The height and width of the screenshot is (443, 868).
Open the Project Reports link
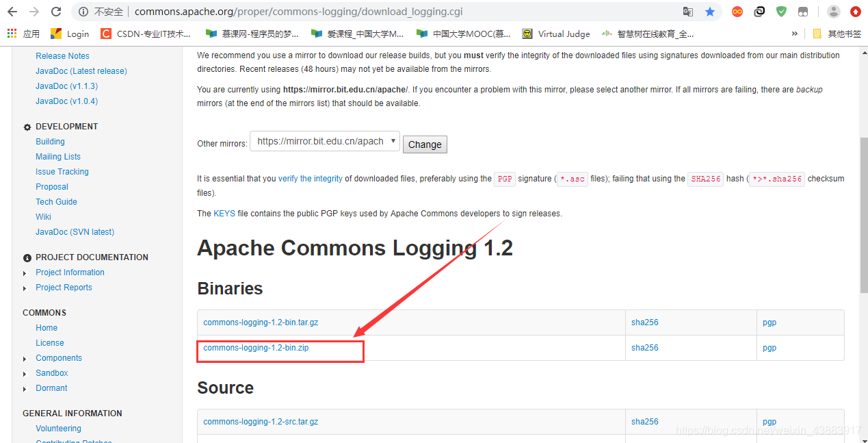click(x=64, y=288)
